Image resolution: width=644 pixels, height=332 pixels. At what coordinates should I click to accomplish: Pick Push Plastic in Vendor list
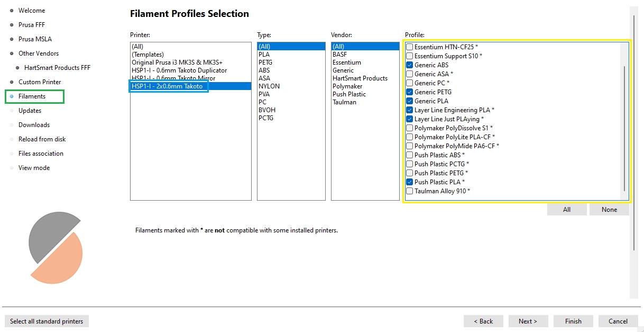[x=348, y=94]
